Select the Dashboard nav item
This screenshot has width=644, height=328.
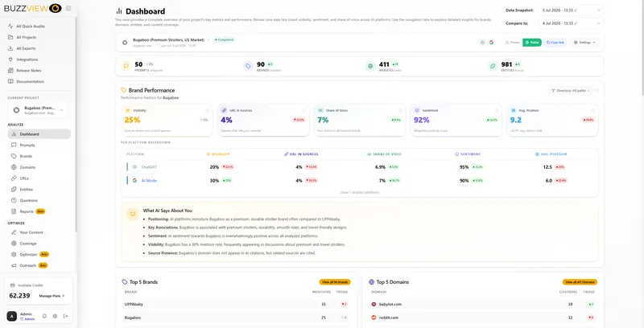tap(39, 134)
